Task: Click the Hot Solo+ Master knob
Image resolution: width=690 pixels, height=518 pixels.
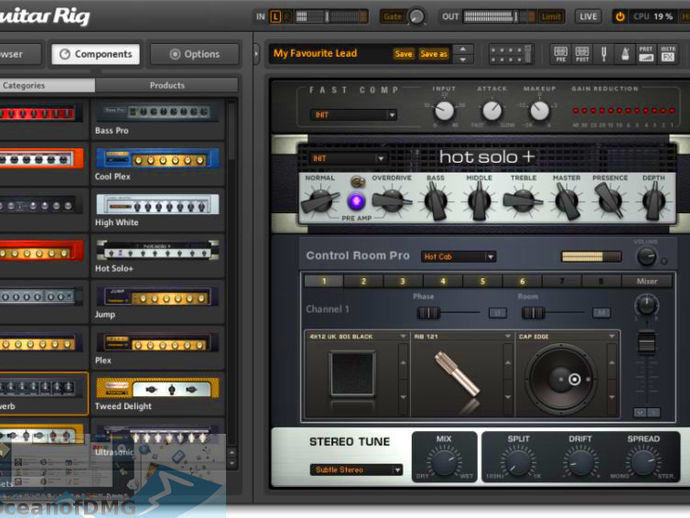Action: (567, 201)
